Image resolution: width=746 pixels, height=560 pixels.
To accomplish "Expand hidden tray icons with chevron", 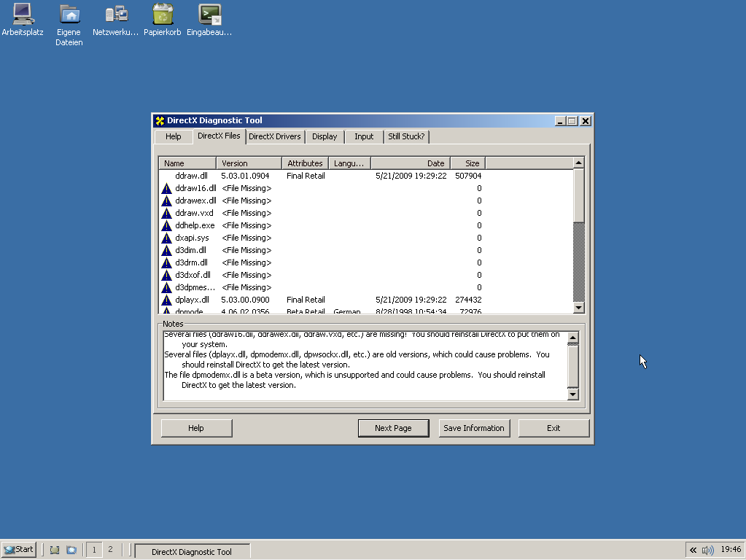I will [x=693, y=550].
